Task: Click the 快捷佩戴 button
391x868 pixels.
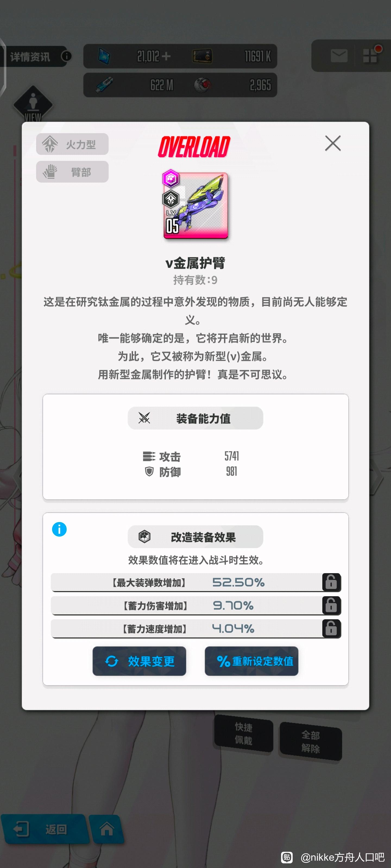Action: [244, 733]
